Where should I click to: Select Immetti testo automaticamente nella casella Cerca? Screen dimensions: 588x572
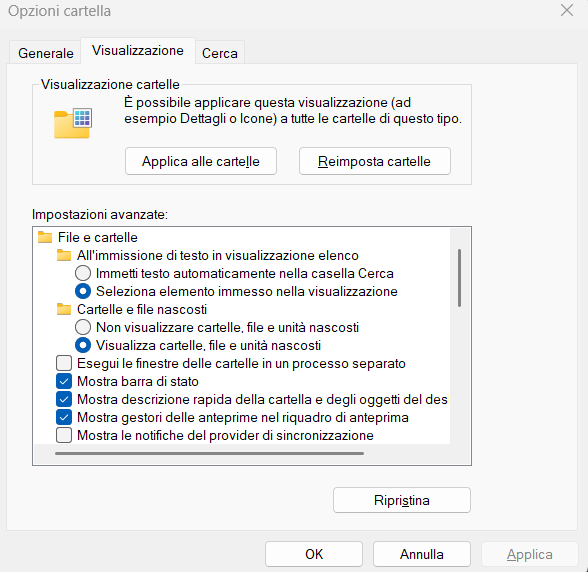click(x=83, y=273)
